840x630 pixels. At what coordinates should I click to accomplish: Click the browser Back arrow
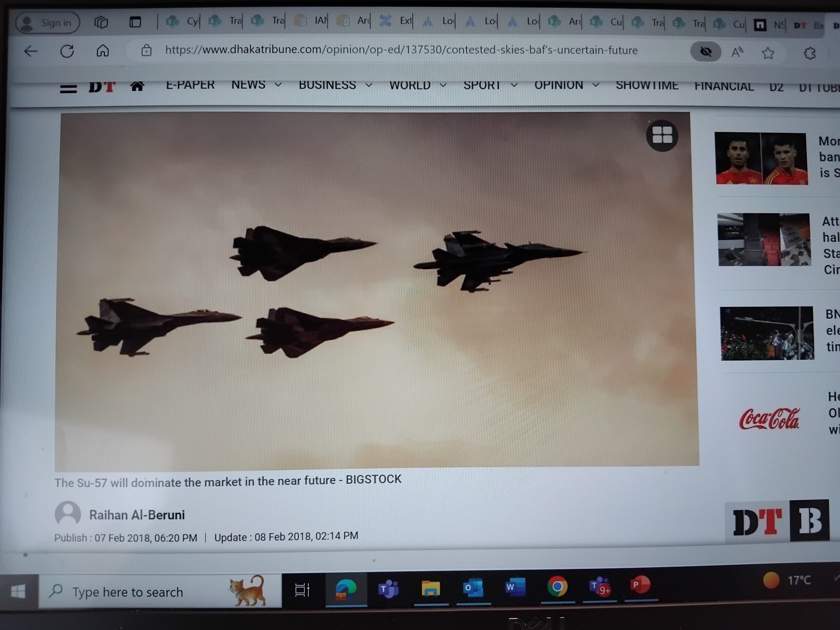(x=31, y=51)
